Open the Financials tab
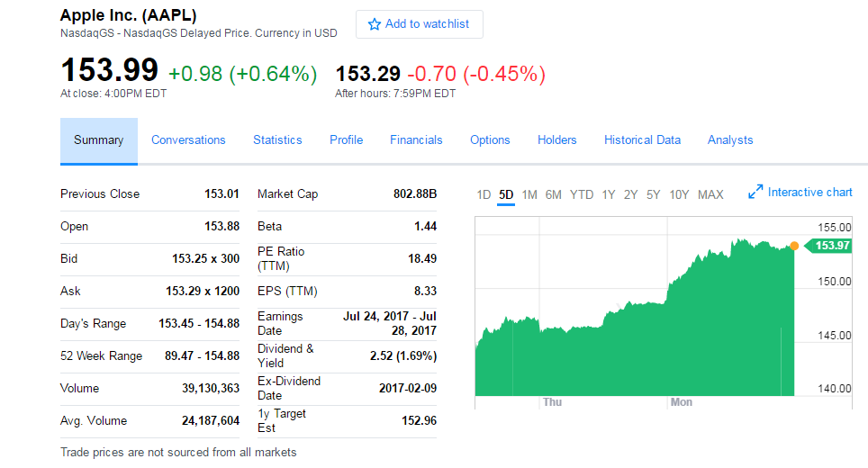This screenshot has height=468, width=868. click(416, 140)
